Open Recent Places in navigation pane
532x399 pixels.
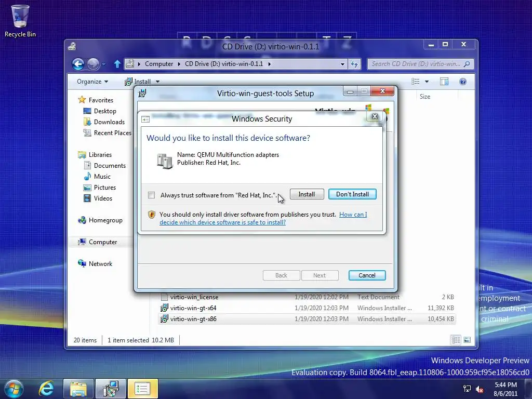tap(112, 132)
